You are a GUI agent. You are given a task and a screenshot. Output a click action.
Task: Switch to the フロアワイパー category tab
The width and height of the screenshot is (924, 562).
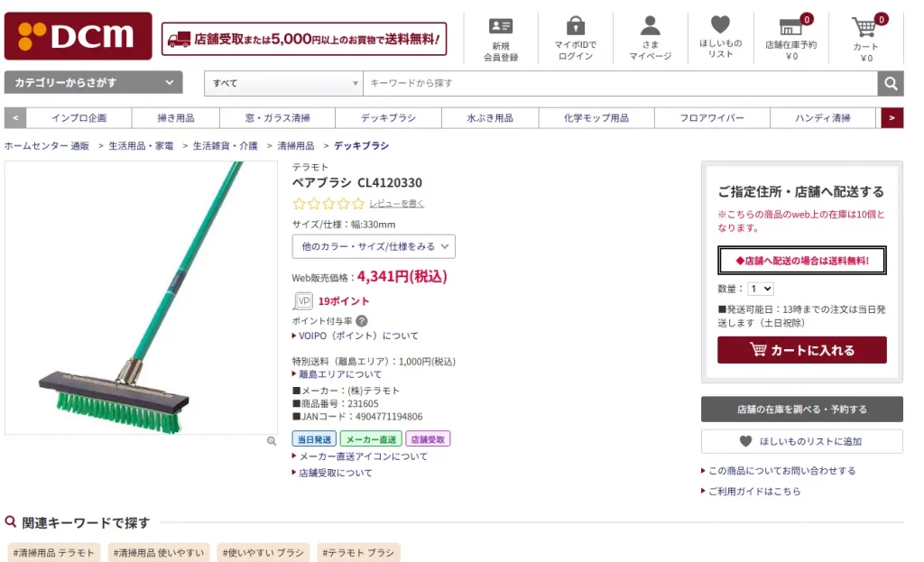(713, 117)
